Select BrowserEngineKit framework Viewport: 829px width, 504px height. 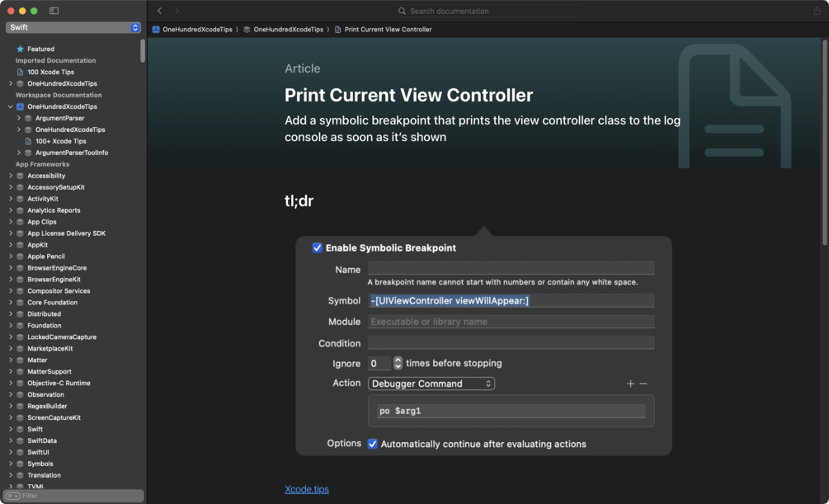[54, 280]
